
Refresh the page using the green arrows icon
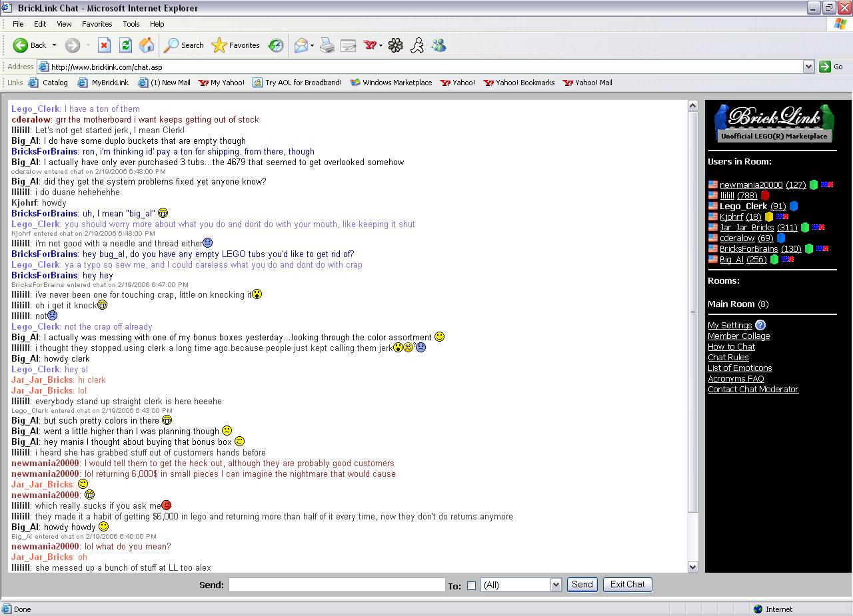coord(125,45)
